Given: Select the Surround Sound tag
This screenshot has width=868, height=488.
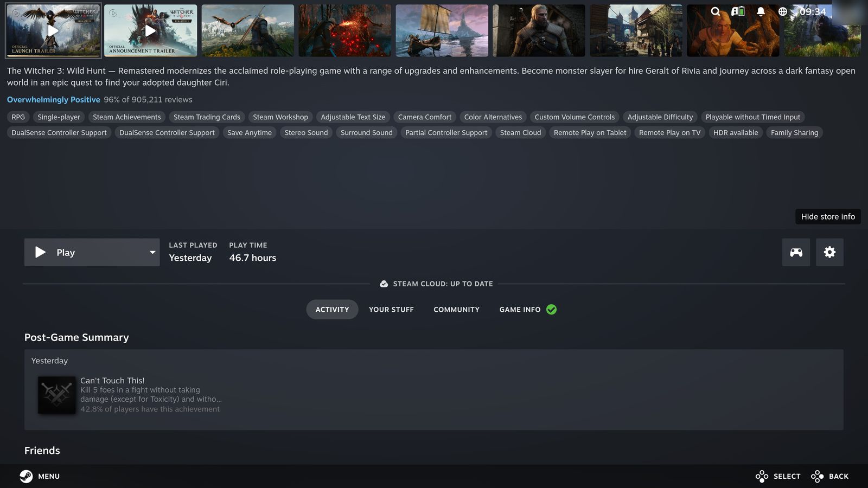Looking at the screenshot, I should point(366,133).
